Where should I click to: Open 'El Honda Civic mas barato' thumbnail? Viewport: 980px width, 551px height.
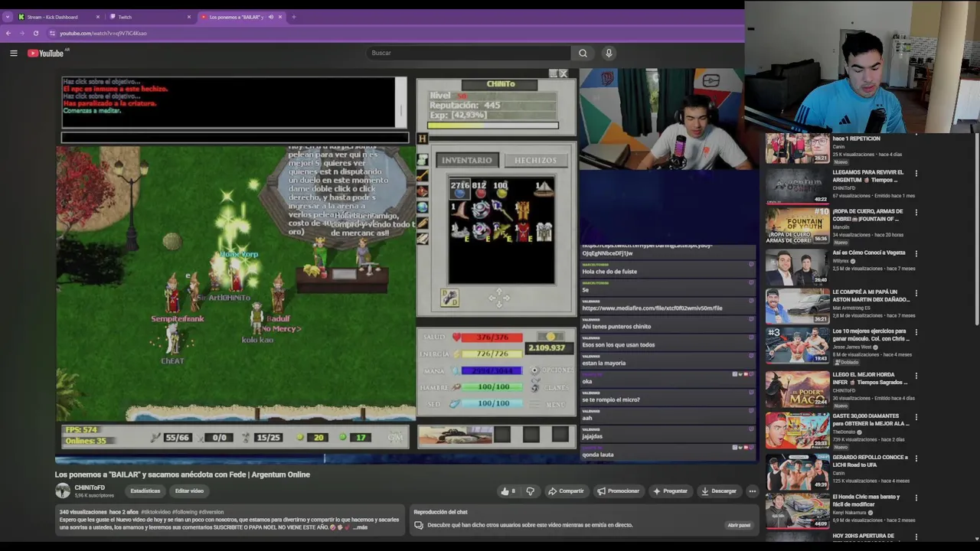(797, 510)
